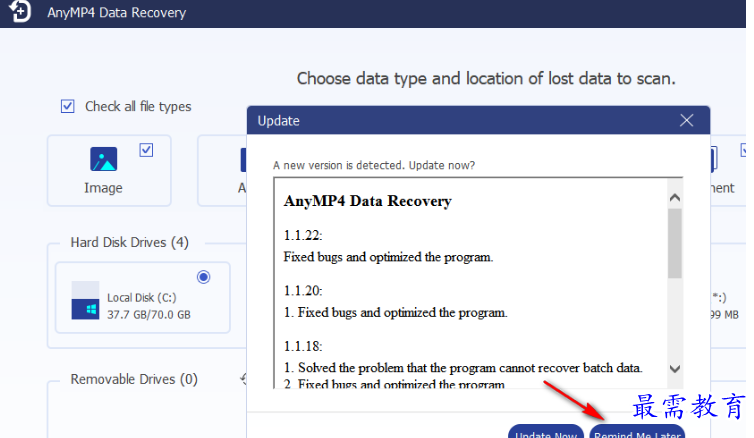This screenshot has height=438, width=754.
Task: Click the 'Hard Disk Drives (4)' heading
Action: (129, 242)
